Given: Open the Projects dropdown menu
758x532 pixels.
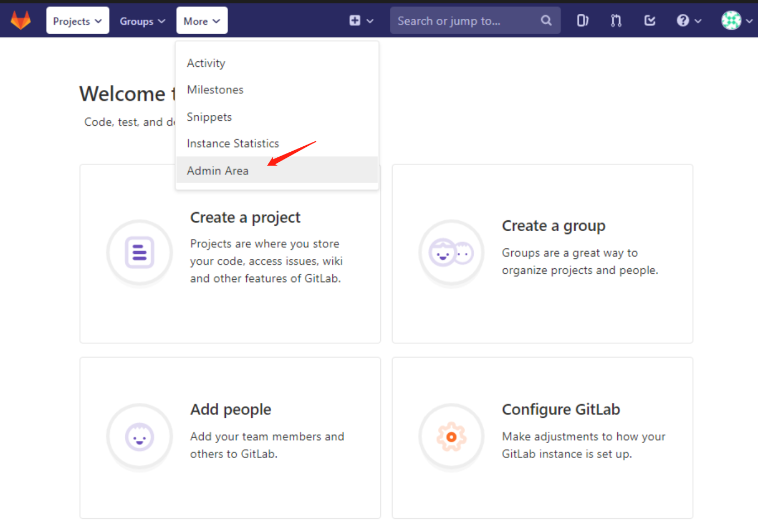Looking at the screenshot, I should (78, 21).
